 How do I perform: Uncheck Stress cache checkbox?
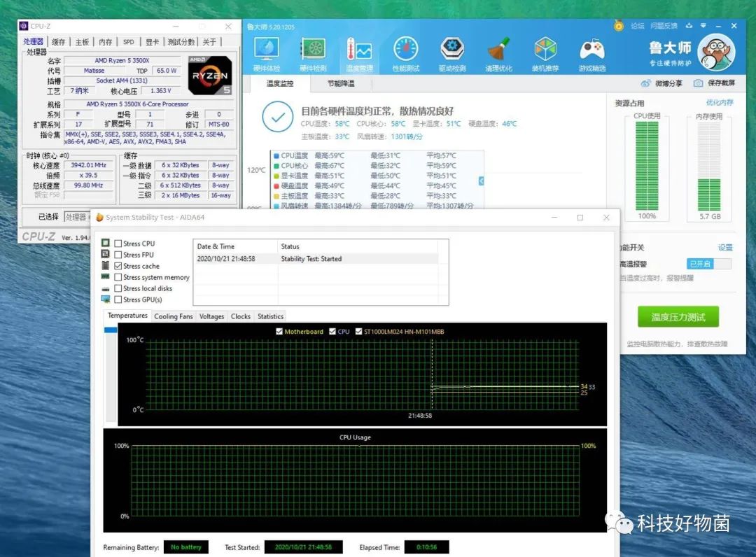(x=118, y=266)
